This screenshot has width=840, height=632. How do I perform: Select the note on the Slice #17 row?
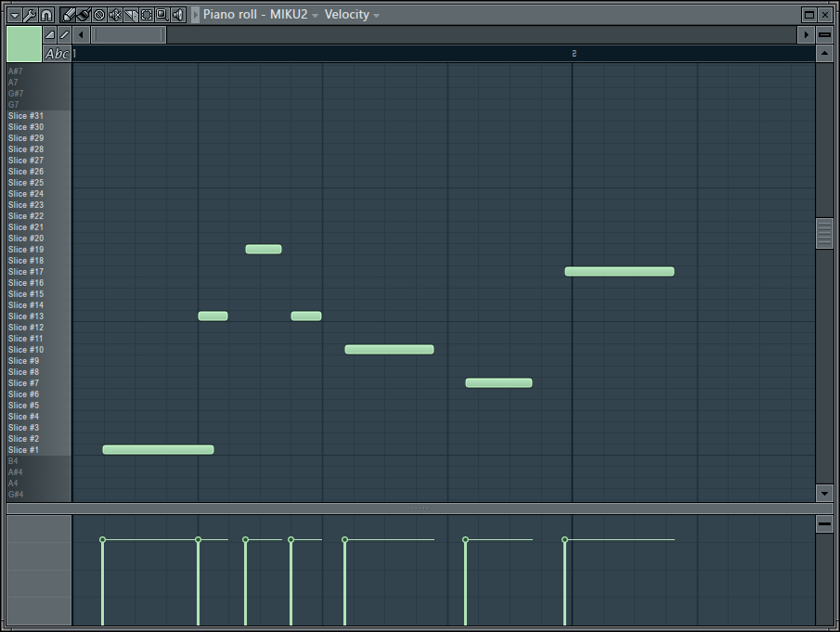(619, 272)
